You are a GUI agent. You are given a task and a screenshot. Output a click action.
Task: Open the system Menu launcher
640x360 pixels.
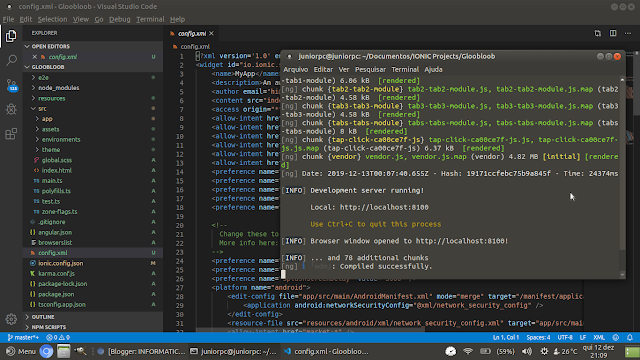21,351
